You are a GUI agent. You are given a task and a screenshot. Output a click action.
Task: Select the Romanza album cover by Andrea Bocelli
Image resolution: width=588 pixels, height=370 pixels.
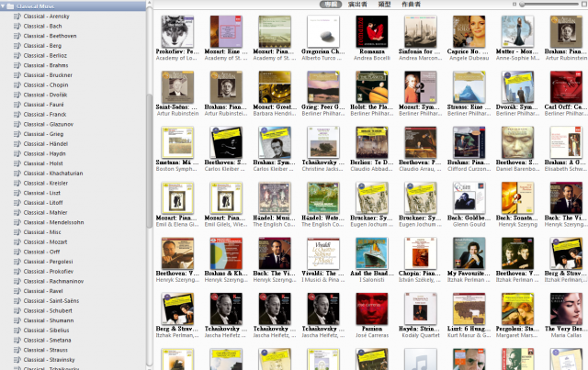(x=371, y=31)
